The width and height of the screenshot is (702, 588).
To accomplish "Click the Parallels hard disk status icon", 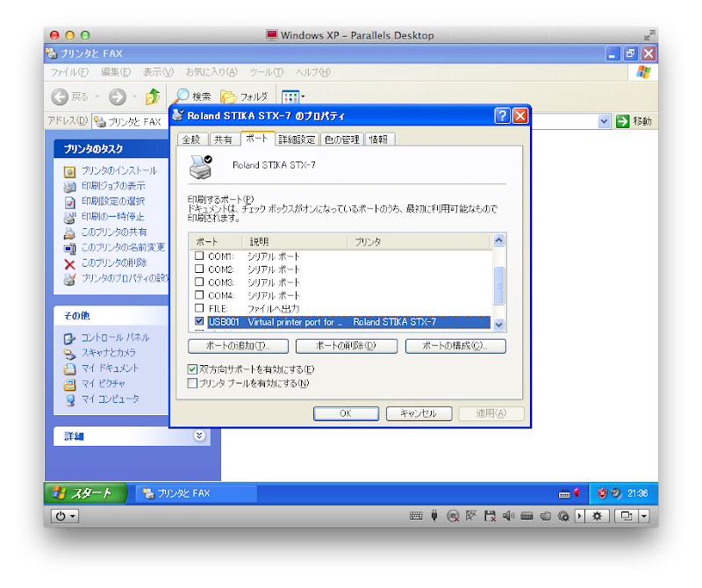I will tap(526, 516).
